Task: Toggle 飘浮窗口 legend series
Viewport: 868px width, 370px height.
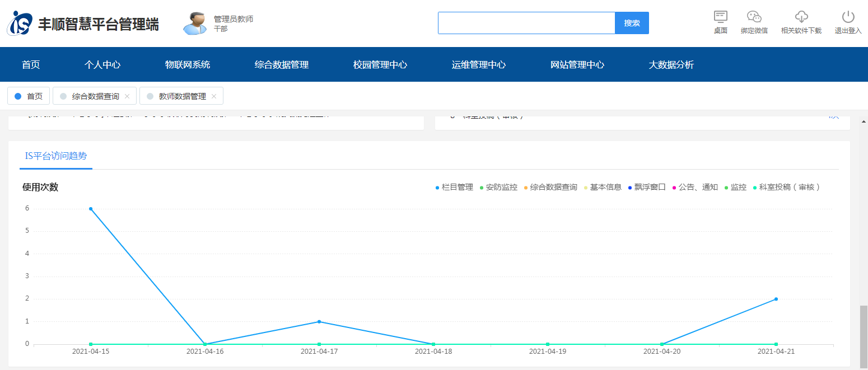Action: point(647,187)
